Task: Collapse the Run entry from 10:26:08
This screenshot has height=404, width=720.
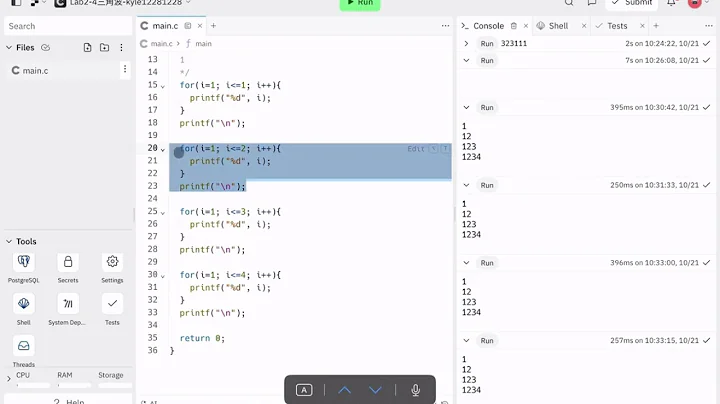Action: tap(466, 60)
